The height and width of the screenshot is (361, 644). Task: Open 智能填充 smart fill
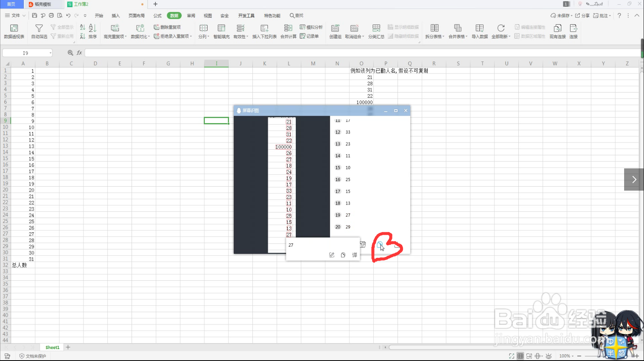(221, 31)
